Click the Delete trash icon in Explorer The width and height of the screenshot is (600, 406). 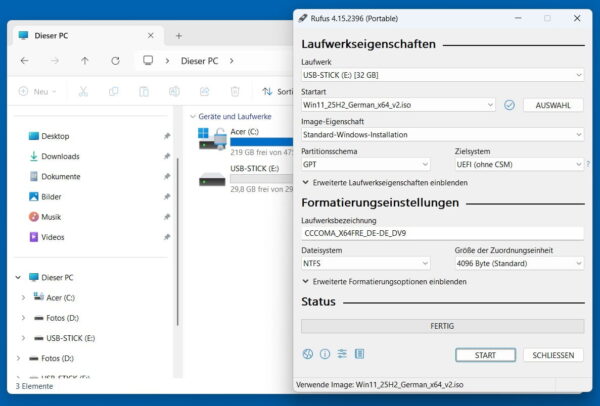(235, 91)
